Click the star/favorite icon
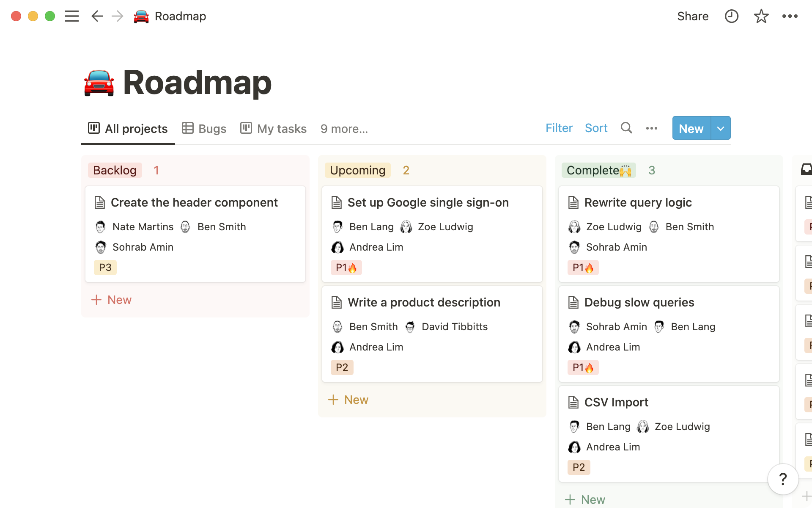 point(760,16)
